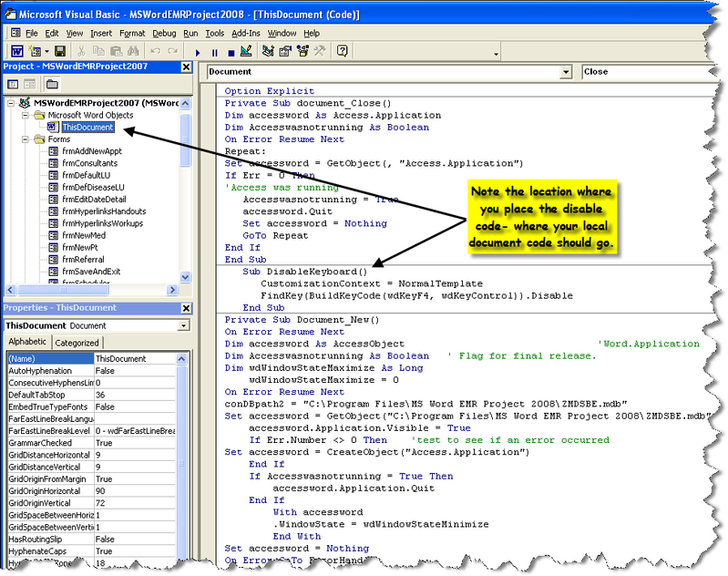Toggle Folders view in Project panel
The width and height of the screenshot is (728, 576).
click(x=52, y=84)
